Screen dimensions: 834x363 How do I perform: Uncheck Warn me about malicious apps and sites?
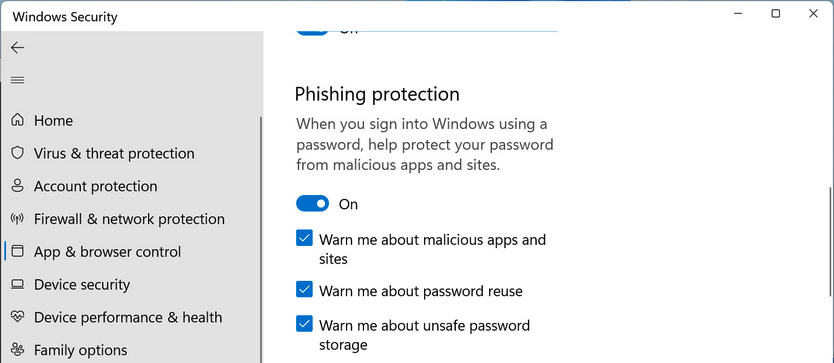point(304,238)
